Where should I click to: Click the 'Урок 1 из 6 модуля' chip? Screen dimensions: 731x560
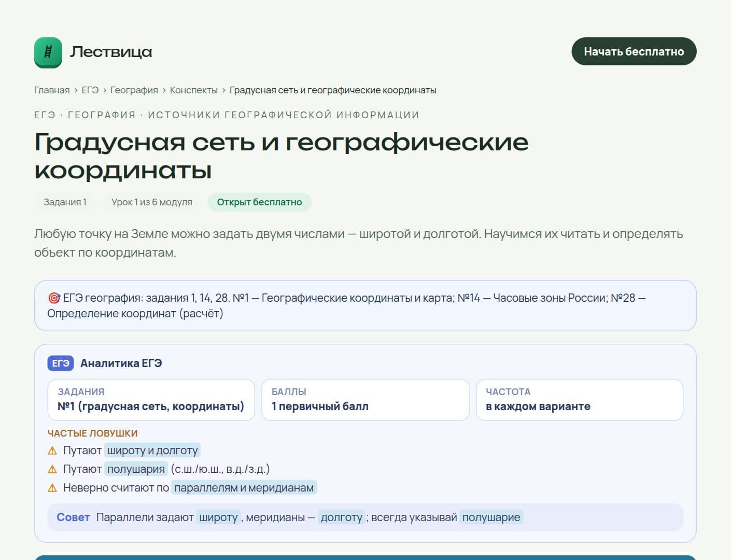pos(152,202)
